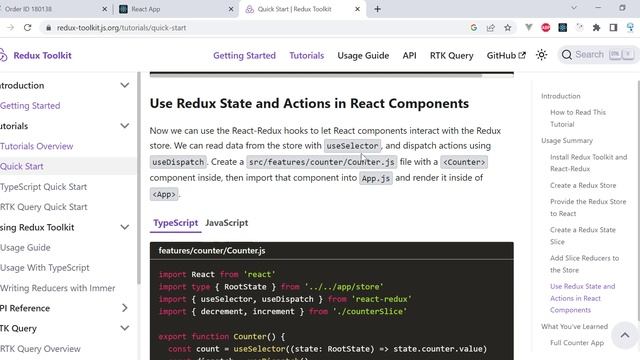Expand the API Reference sidebar section
640x360 pixels.
pyautogui.click(x=125, y=308)
